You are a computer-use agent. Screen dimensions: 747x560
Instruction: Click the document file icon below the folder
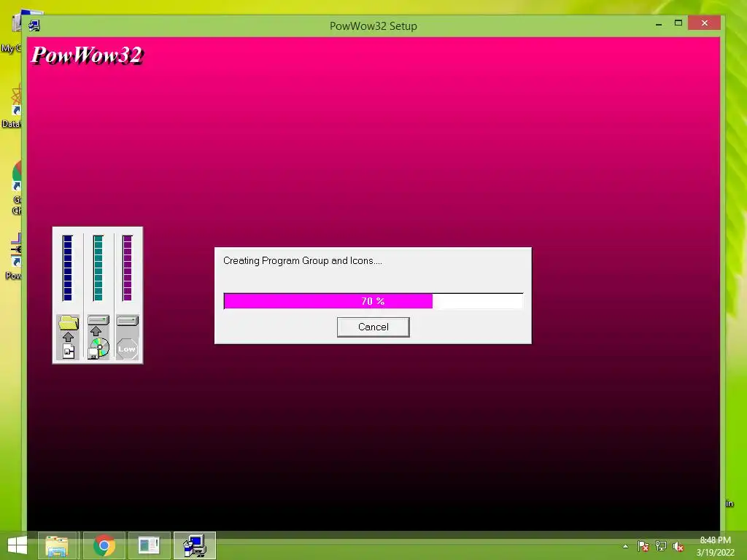(x=69, y=351)
